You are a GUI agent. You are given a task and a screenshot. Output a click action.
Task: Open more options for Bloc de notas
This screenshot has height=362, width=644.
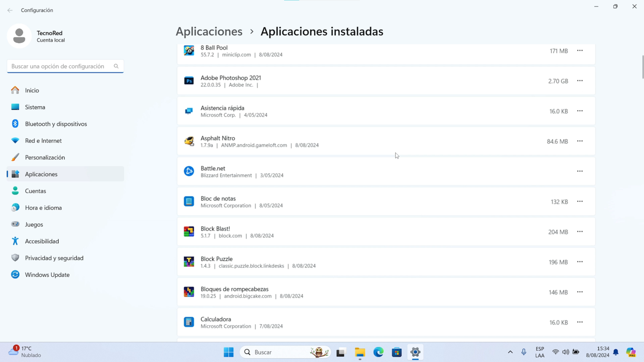click(x=580, y=201)
